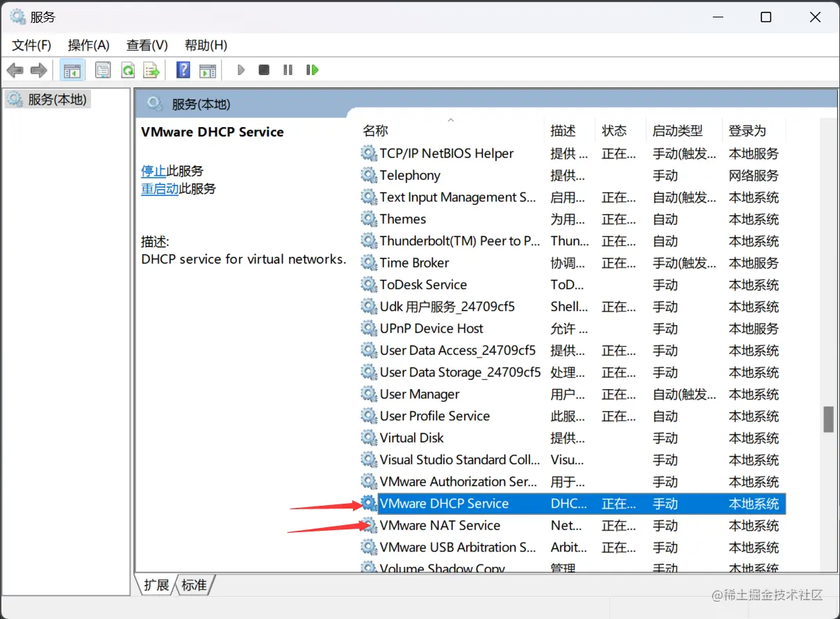This screenshot has width=840, height=619.
Task: Open the 帮助(H) menu
Action: click(x=206, y=45)
